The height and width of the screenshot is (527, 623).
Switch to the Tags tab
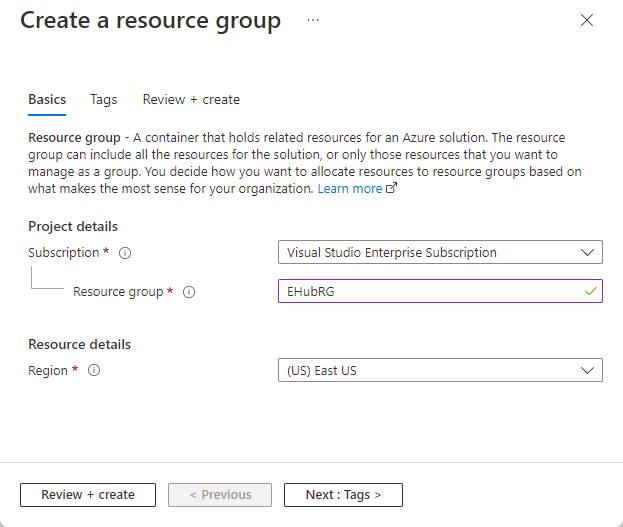point(104,99)
